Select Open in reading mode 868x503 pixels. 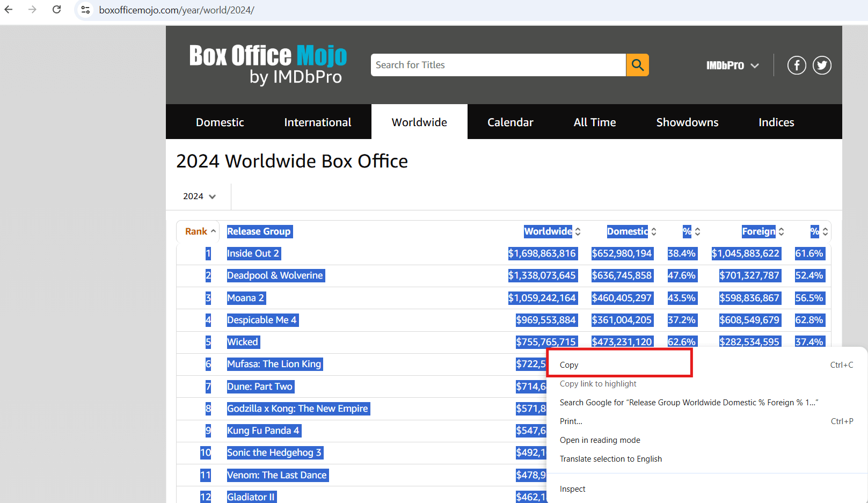tap(706, 440)
